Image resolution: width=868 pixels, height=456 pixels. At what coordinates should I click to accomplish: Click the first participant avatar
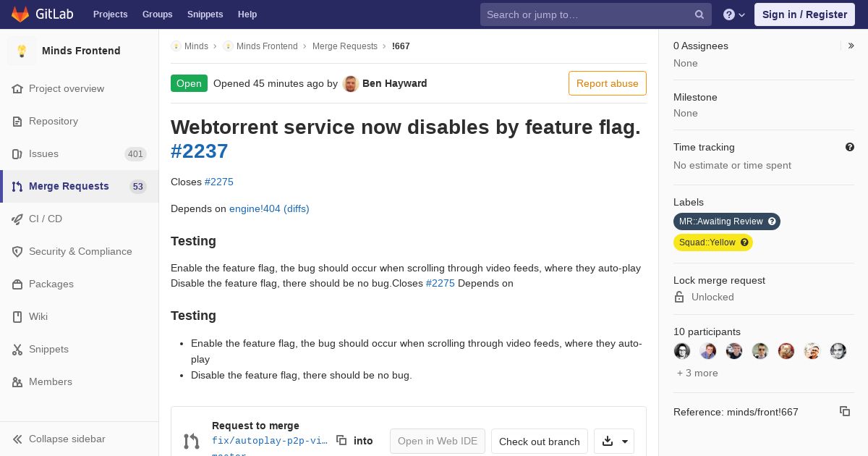(x=682, y=351)
